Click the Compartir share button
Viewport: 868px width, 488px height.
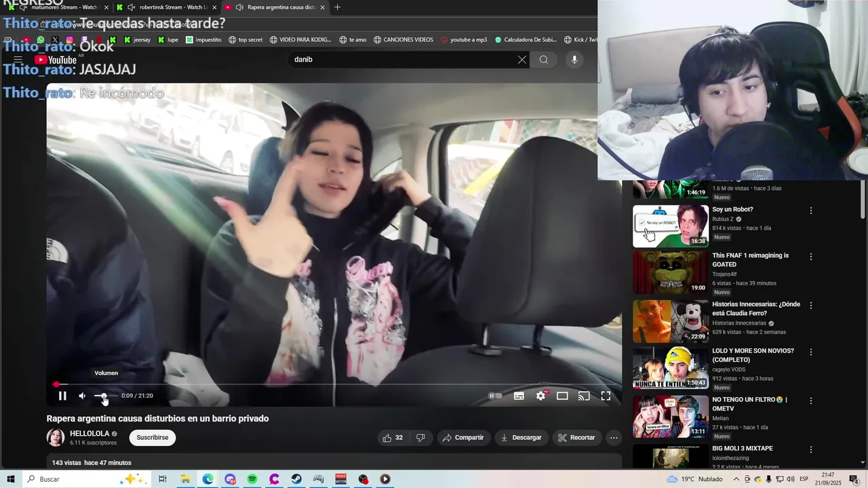pos(463,438)
